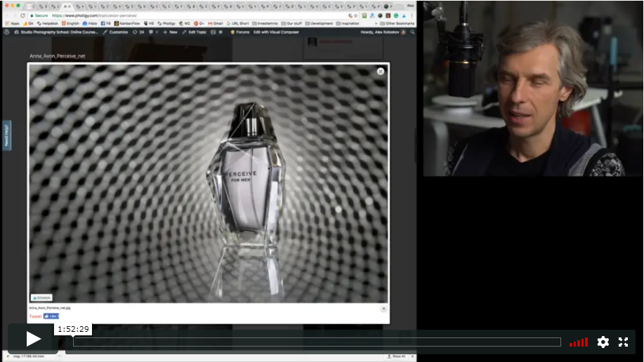Open the New content menu
The width and height of the screenshot is (644, 362).
pos(170,32)
